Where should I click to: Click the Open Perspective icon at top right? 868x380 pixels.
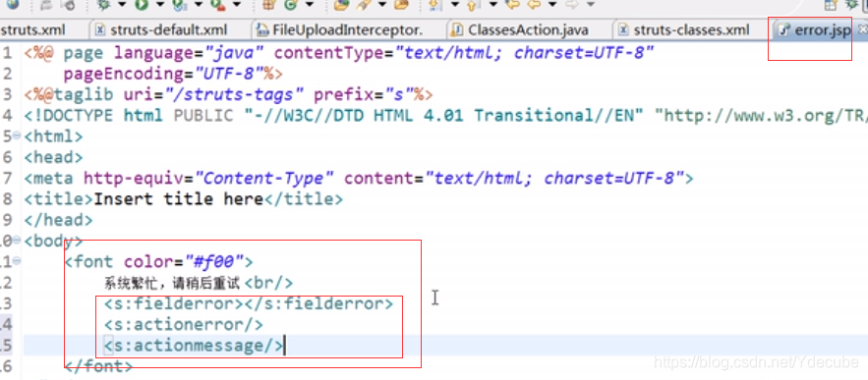coord(830,5)
